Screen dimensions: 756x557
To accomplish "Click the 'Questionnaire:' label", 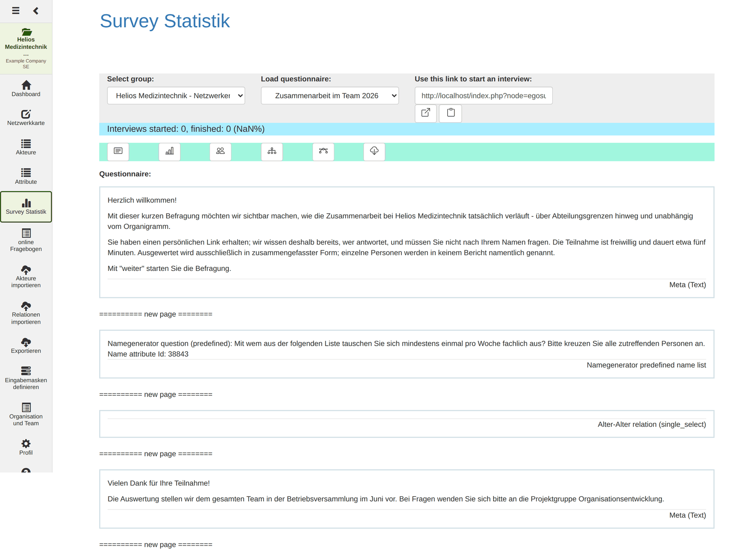I will [x=125, y=174].
